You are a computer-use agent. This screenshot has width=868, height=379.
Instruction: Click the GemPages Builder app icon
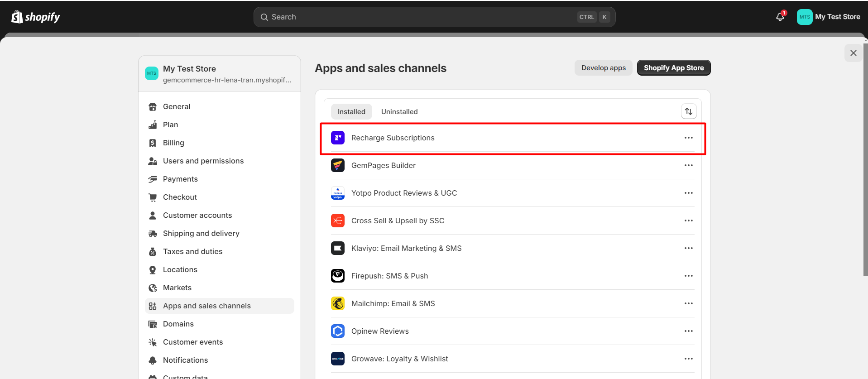click(x=338, y=165)
